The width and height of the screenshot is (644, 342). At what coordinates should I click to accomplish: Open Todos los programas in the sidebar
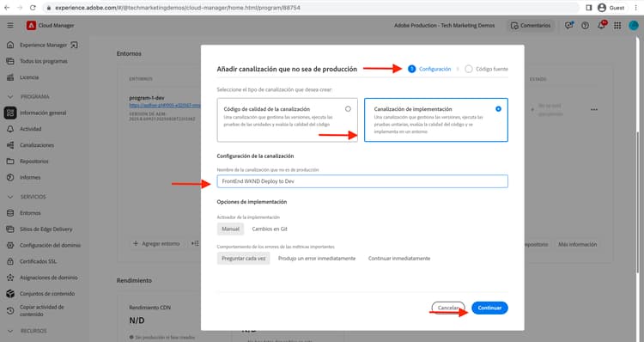pos(44,61)
